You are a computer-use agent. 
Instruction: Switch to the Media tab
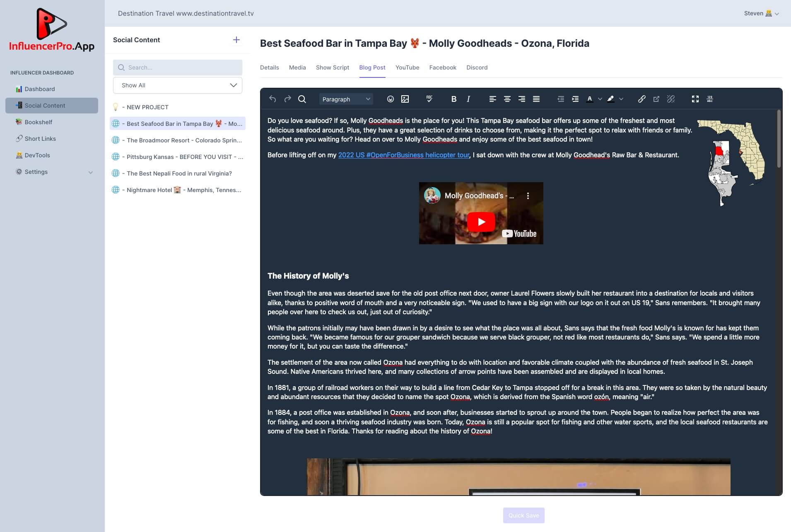tap(297, 67)
